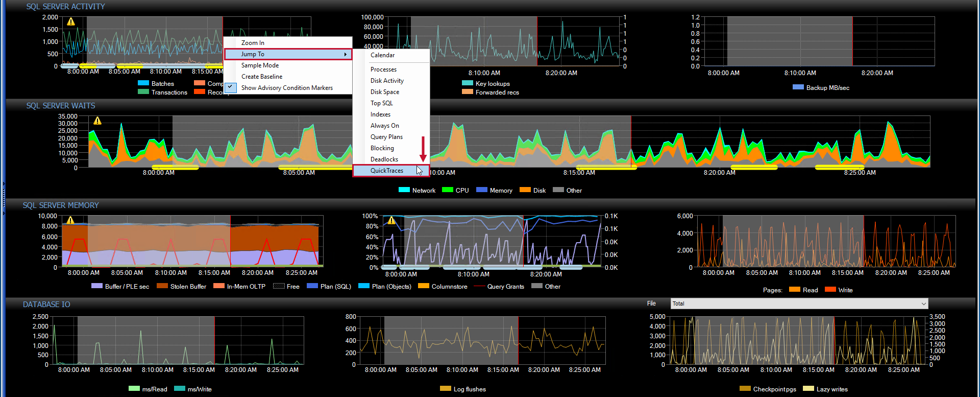This screenshot has width=980, height=397.
Task: Click the Transactions legend color swatch
Action: [143, 92]
